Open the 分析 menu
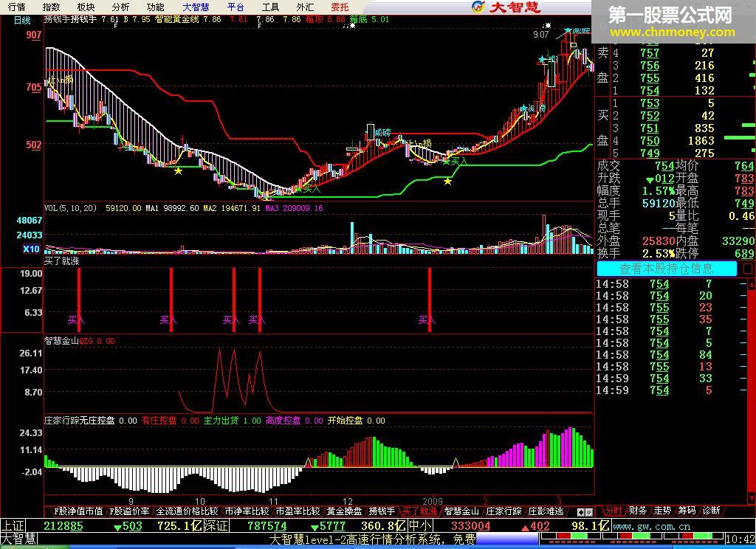The width and height of the screenshot is (756, 549). pyautogui.click(x=120, y=7)
